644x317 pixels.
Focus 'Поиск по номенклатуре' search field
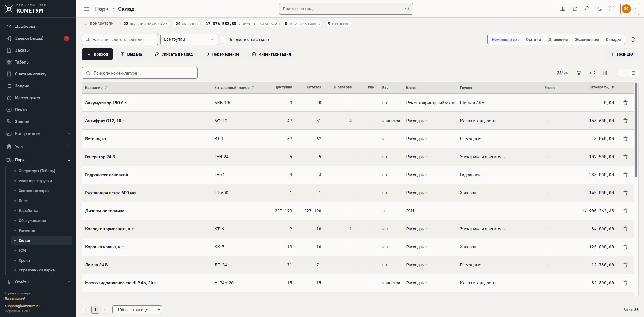click(x=140, y=73)
